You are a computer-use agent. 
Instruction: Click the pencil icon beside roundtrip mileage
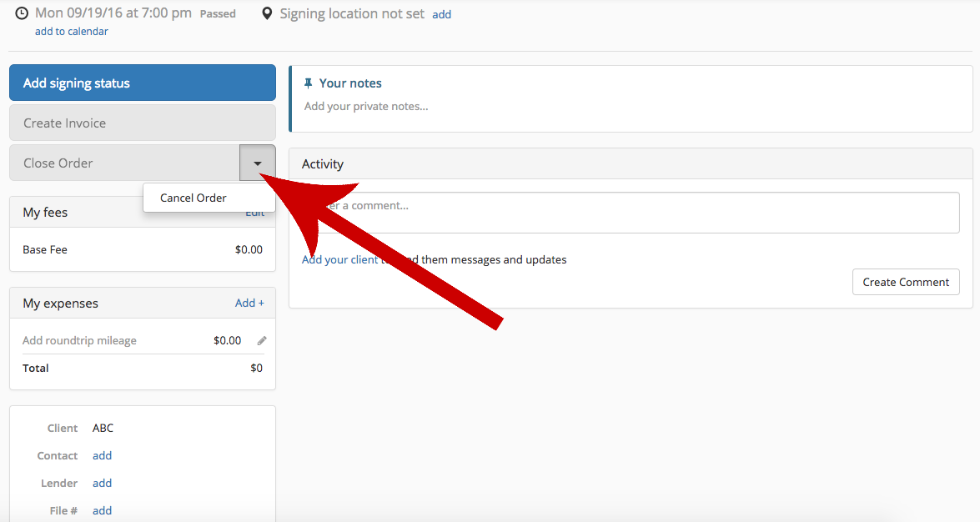[x=262, y=341]
